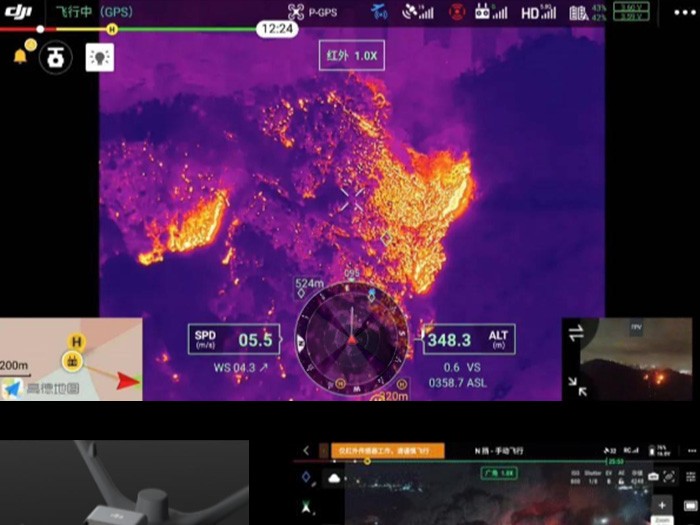Tap the cloud icon in the lower window
Viewport: 700px width, 525px height.
coord(333,479)
